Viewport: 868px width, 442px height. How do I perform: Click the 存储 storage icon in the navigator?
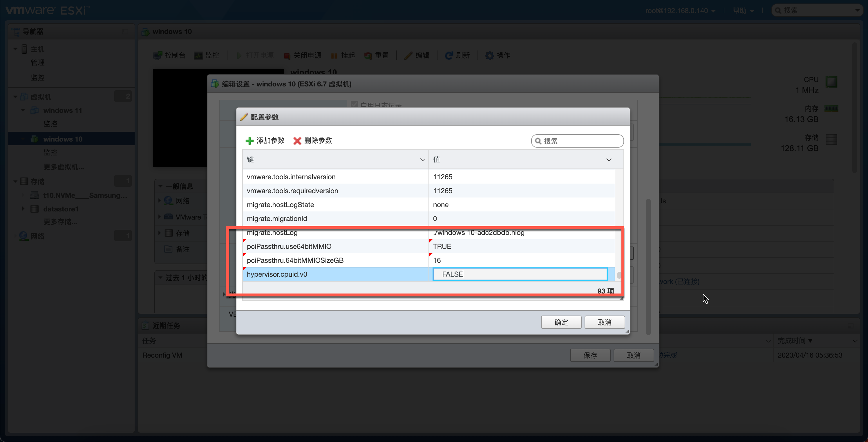point(24,182)
